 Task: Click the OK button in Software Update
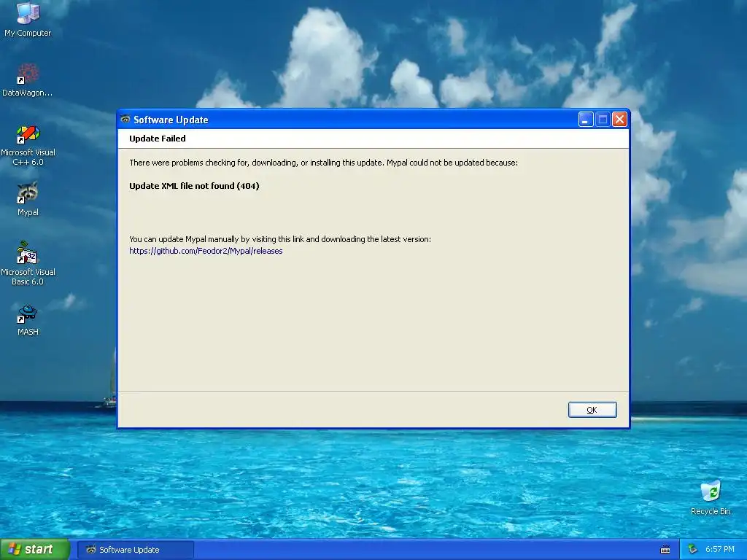[x=592, y=410]
